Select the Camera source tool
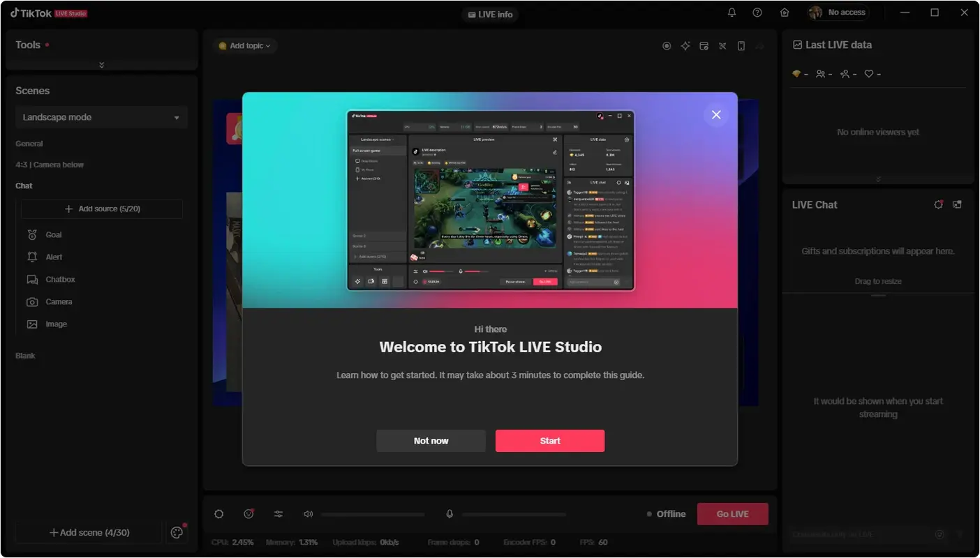 59,301
